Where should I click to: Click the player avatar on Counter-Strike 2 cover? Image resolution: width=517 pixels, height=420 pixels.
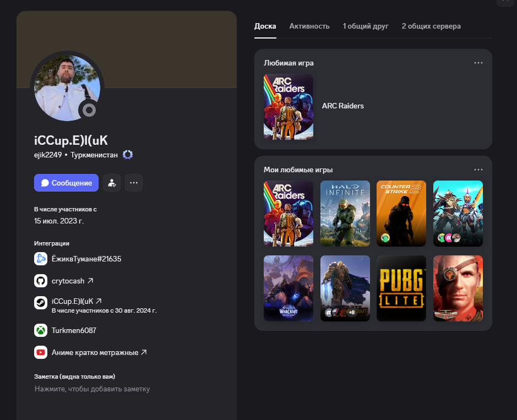click(385, 238)
